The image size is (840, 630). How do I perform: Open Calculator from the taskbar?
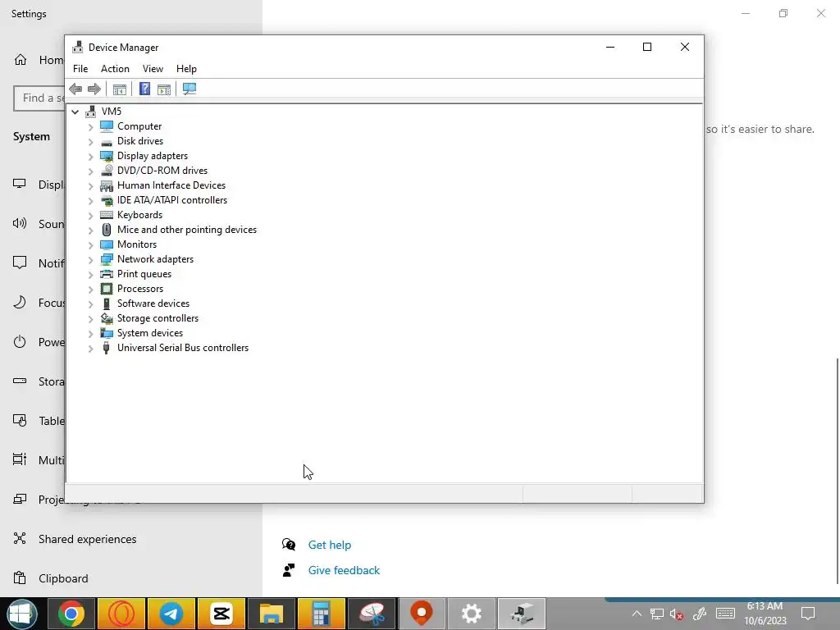321,614
